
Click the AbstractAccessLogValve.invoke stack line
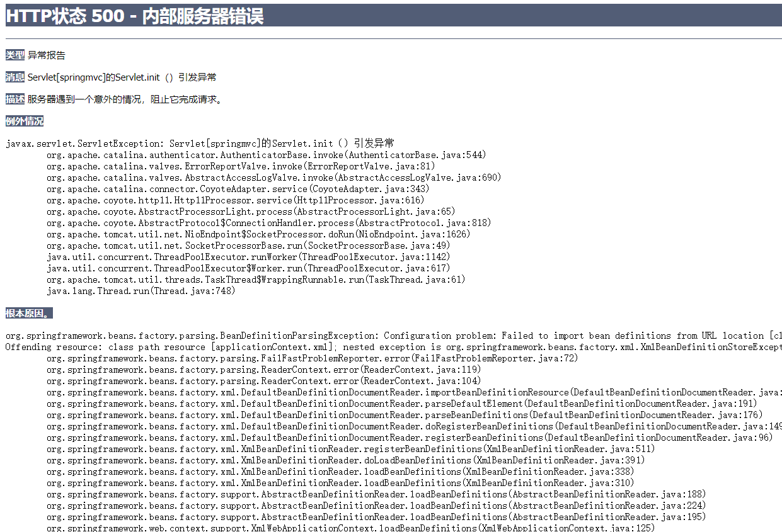(274, 178)
